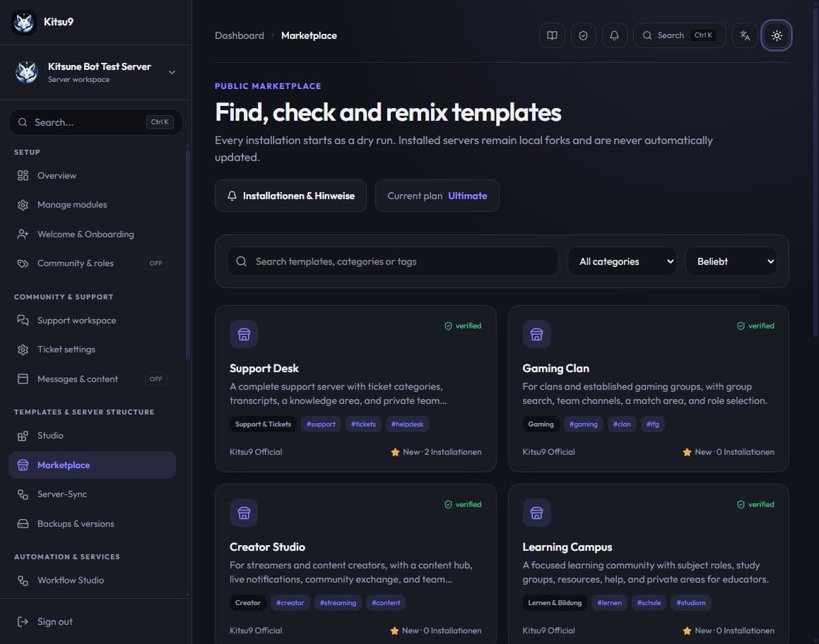Select the Marketplace sidebar item
This screenshot has height=644, width=819.
[92, 465]
